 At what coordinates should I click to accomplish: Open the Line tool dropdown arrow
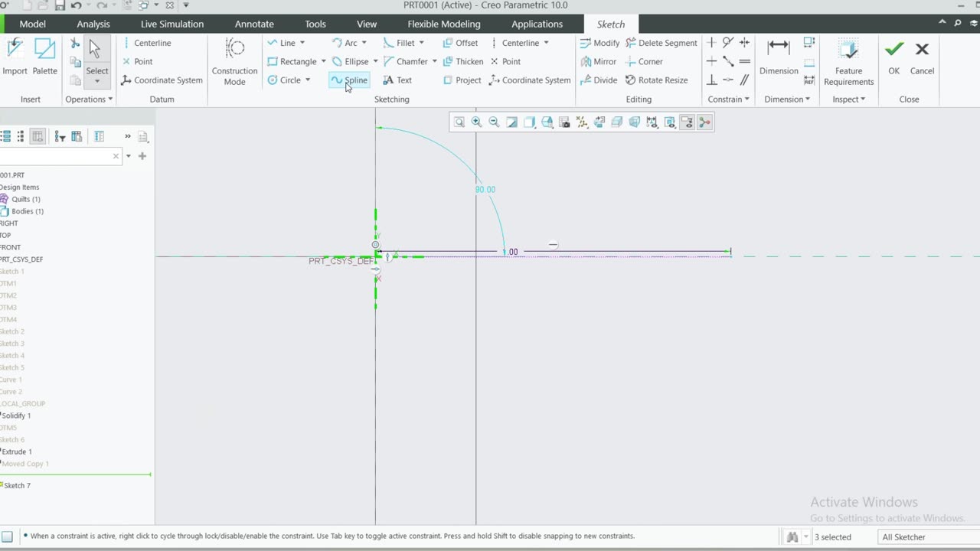pos(302,43)
